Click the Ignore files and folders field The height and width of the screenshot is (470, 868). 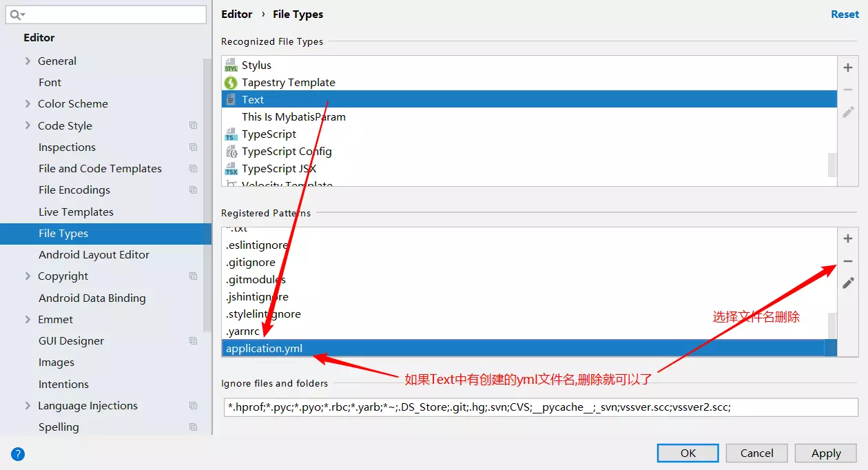541,407
